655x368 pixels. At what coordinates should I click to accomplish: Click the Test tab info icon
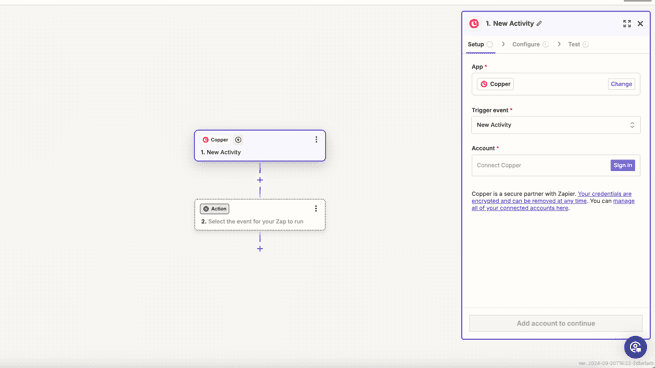pos(586,44)
